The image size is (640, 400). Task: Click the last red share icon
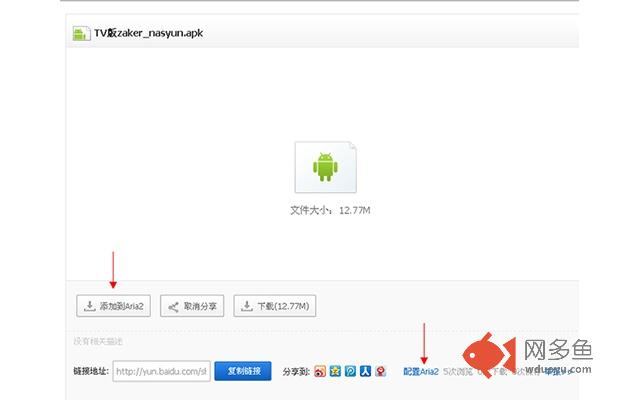pyautogui.click(x=380, y=371)
